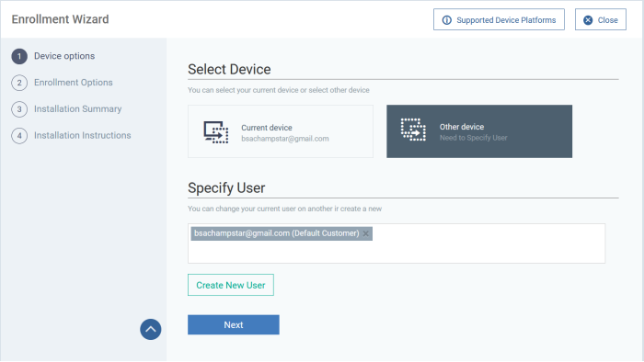Select the Other device option card
This screenshot has height=362, width=644.
(479, 131)
